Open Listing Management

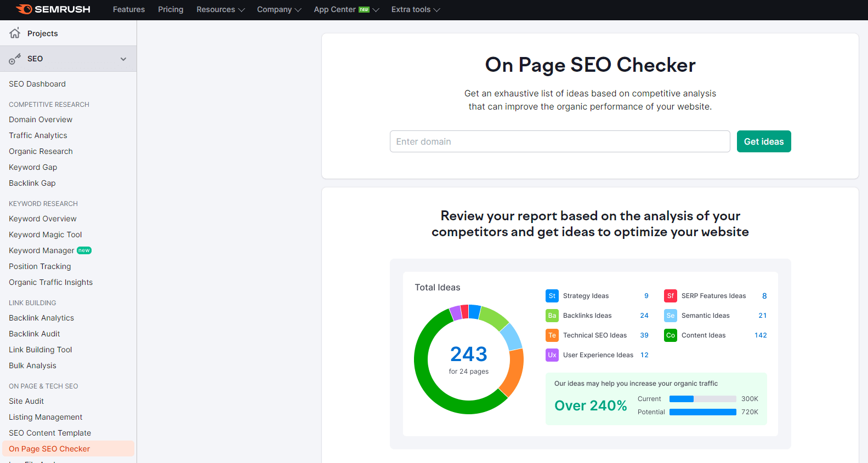[x=46, y=417]
